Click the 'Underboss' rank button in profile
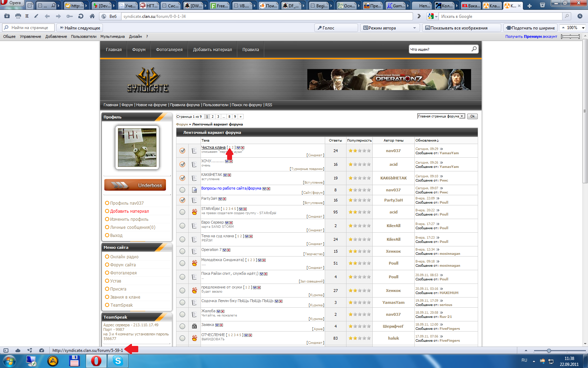Image resolution: width=588 pixels, height=368 pixels. click(135, 185)
